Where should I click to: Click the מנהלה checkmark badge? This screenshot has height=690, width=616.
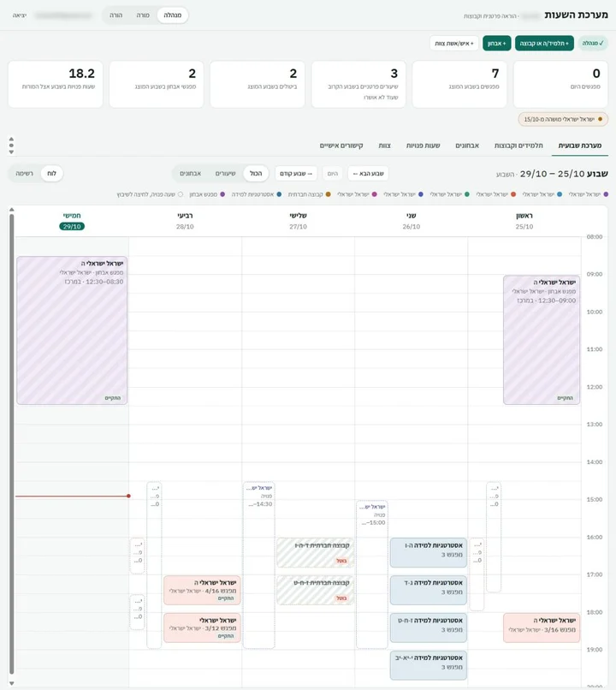pos(593,43)
